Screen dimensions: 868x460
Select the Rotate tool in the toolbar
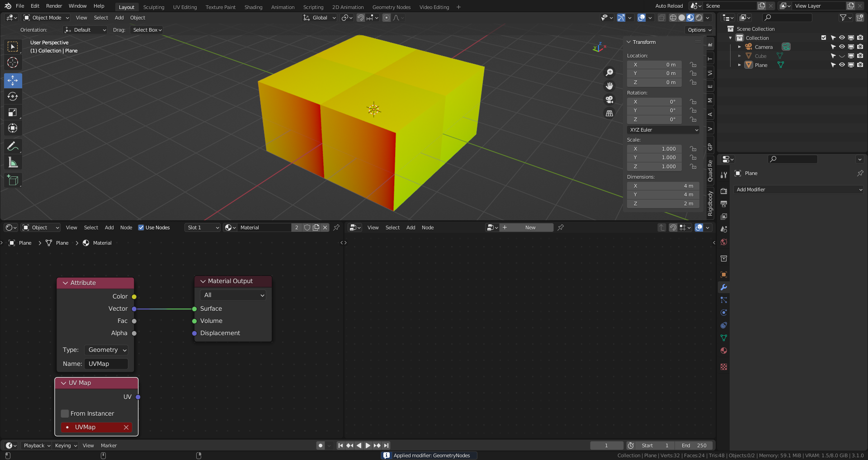coord(13,97)
